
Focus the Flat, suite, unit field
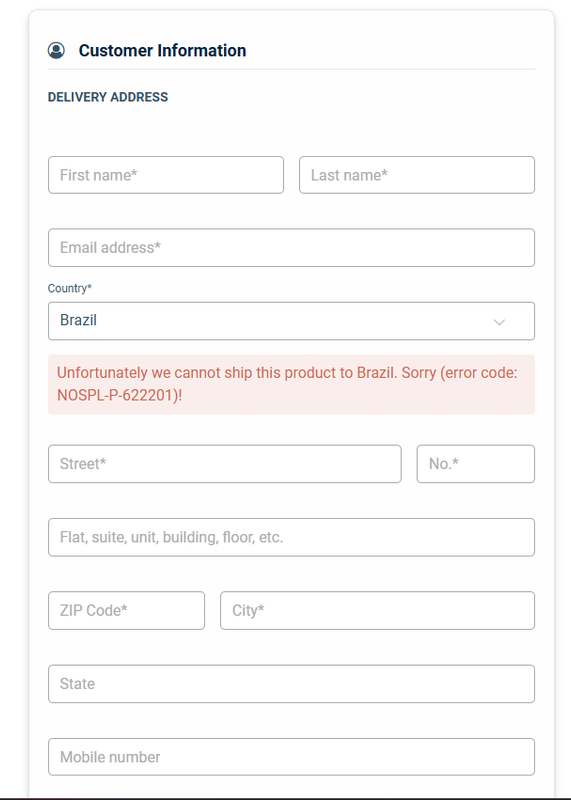pos(291,537)
